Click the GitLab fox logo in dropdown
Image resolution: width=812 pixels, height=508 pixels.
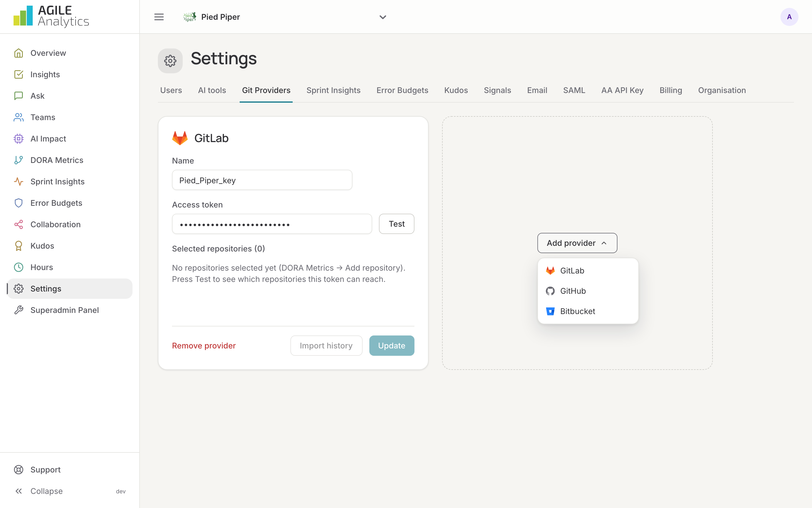[x=550, y=270]
